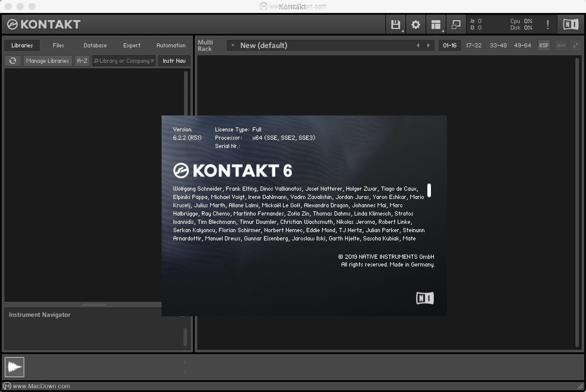Click the Cpu 0% meter readout
Screen dimensions: 586x392
click(x=521, y=21)
